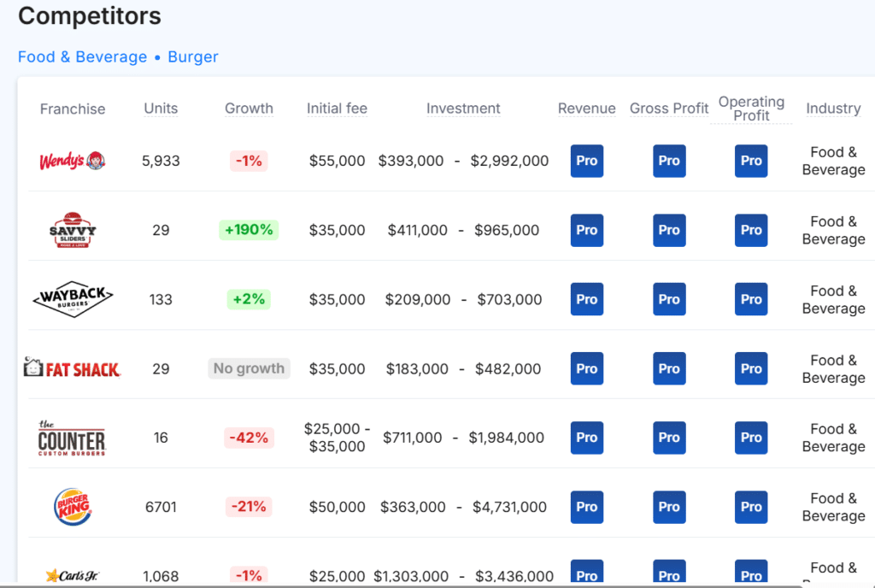Click the Investment column header
This screenshot has width=875, height=588.
[463, 109]
